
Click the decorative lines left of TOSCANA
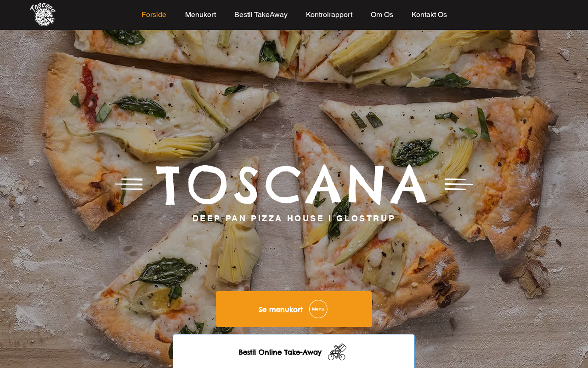point(129,184)
